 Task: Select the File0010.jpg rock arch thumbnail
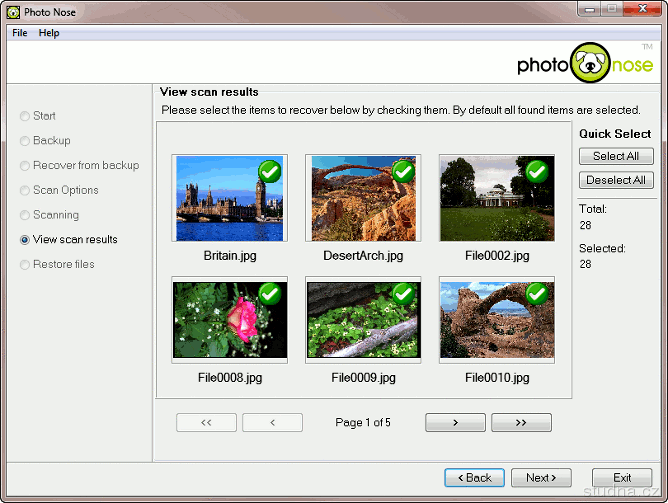497,320
